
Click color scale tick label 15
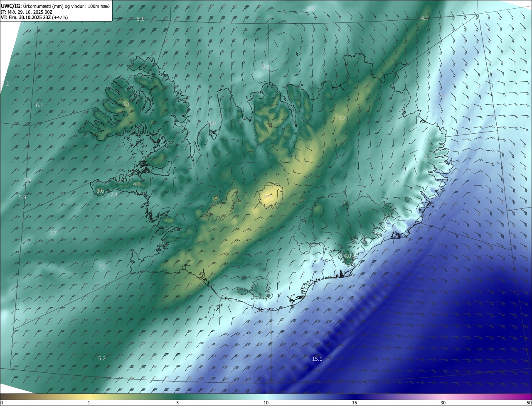click(x=355, y=403)
